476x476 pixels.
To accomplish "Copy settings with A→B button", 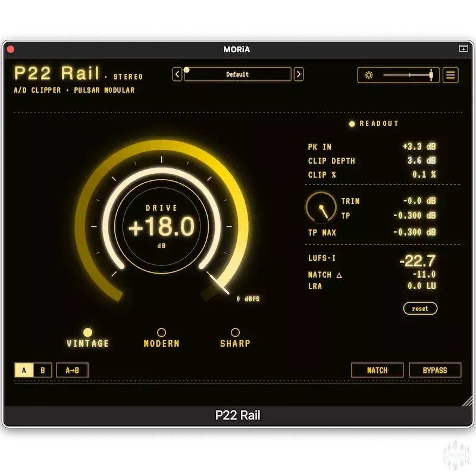I will pyautogui.click(x=72, y=370).
